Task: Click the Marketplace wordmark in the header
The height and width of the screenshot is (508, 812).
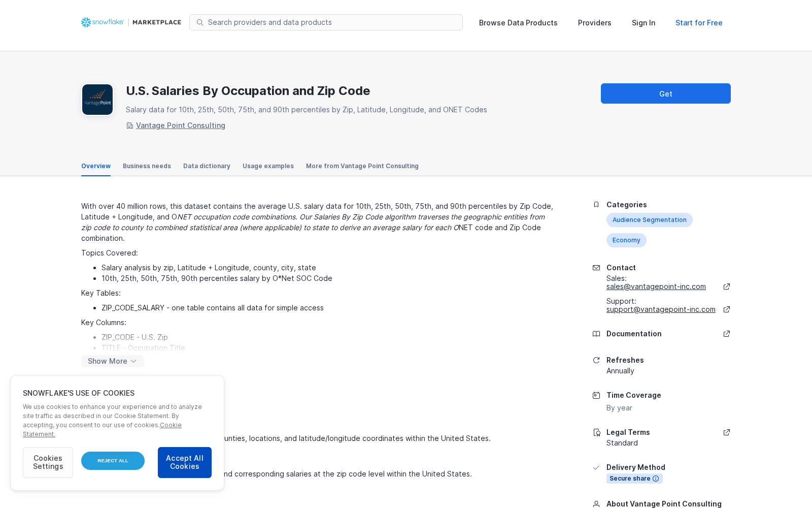Action: coord(157,22)
